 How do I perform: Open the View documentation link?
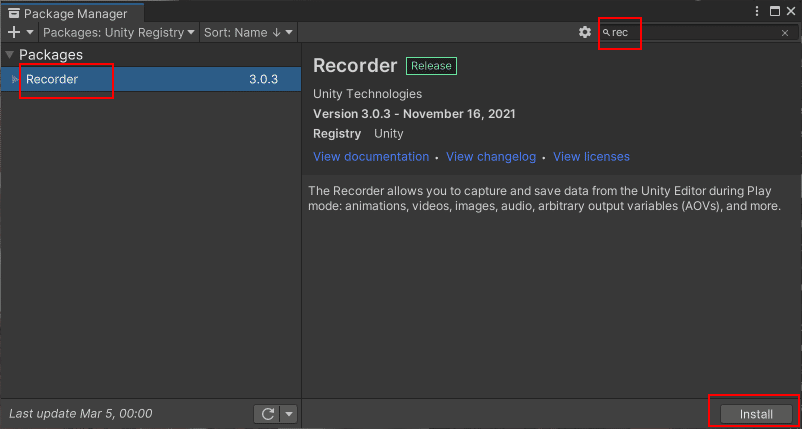pyautogui.click(x=371, y=156)
